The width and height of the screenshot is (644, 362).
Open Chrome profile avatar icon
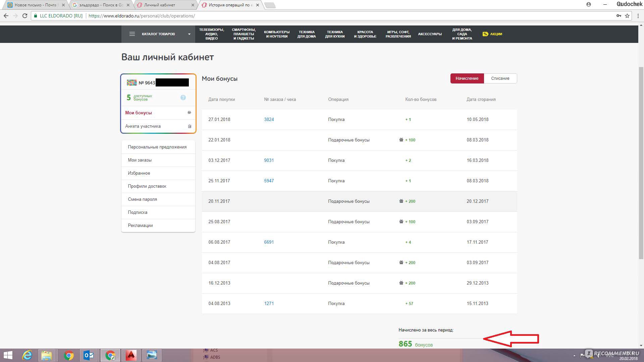click(x=589, y=4)
